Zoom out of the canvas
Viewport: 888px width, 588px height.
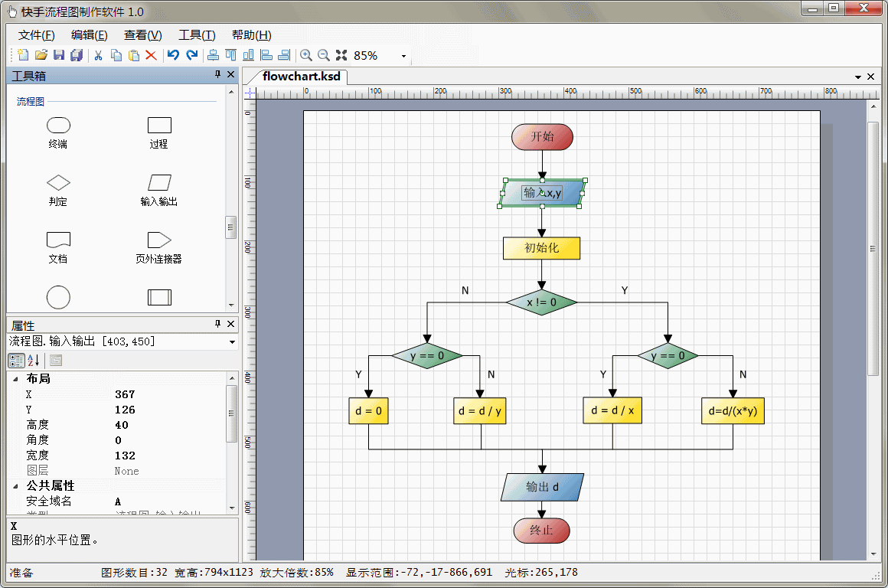tap(323, 55)
